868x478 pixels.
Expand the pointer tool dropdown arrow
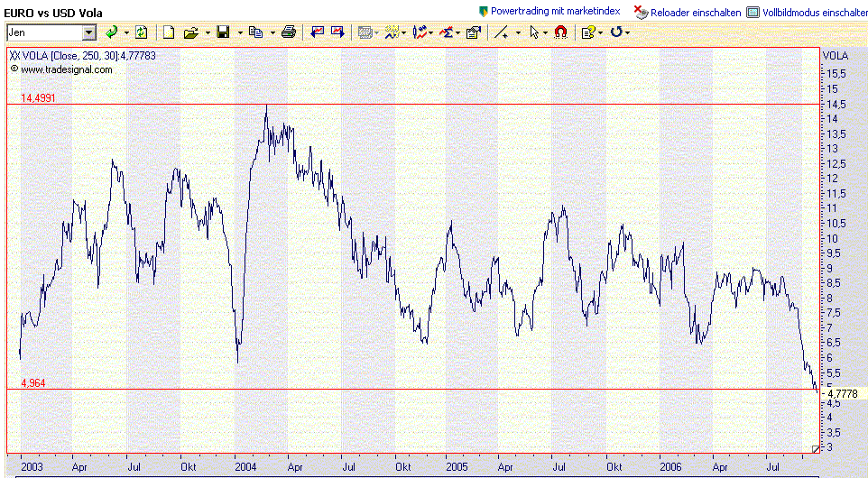tap(546, 33)
